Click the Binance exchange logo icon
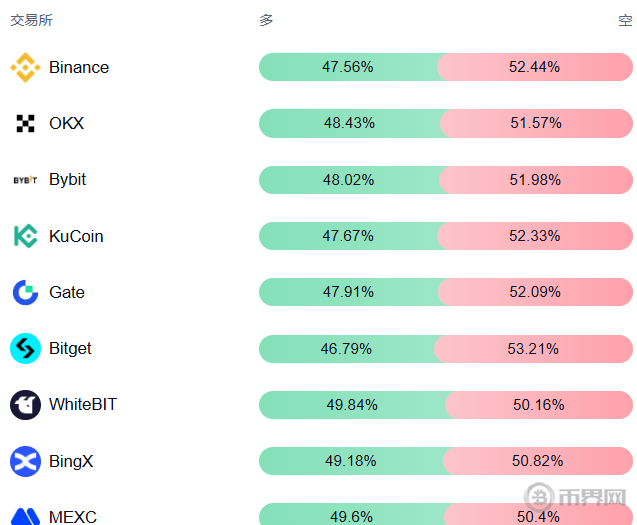637x525 pixels. 25,68
